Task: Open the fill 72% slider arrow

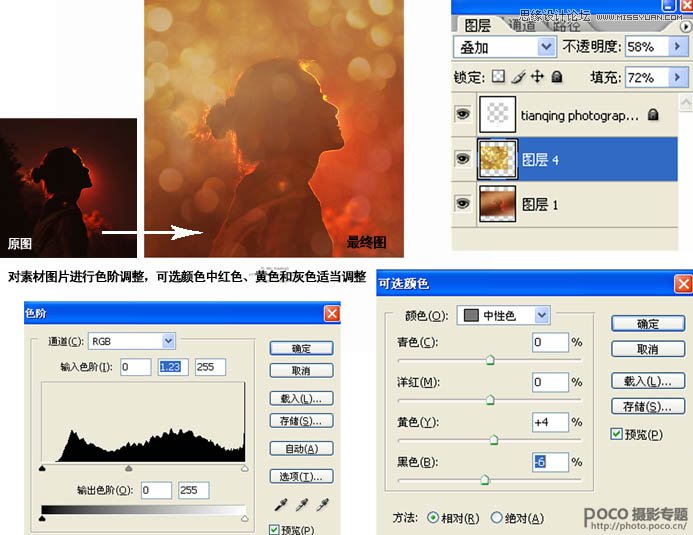Action: point(677,77)
